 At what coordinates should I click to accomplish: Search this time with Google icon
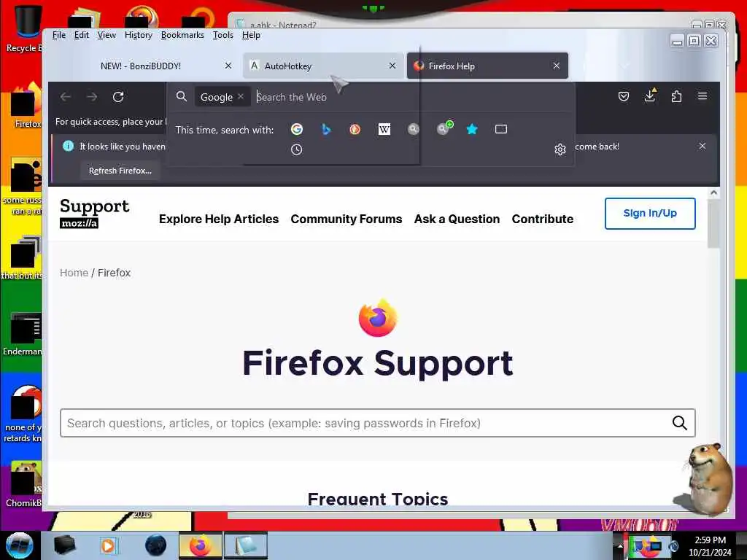pyautogui.click(x=296, y=129)
